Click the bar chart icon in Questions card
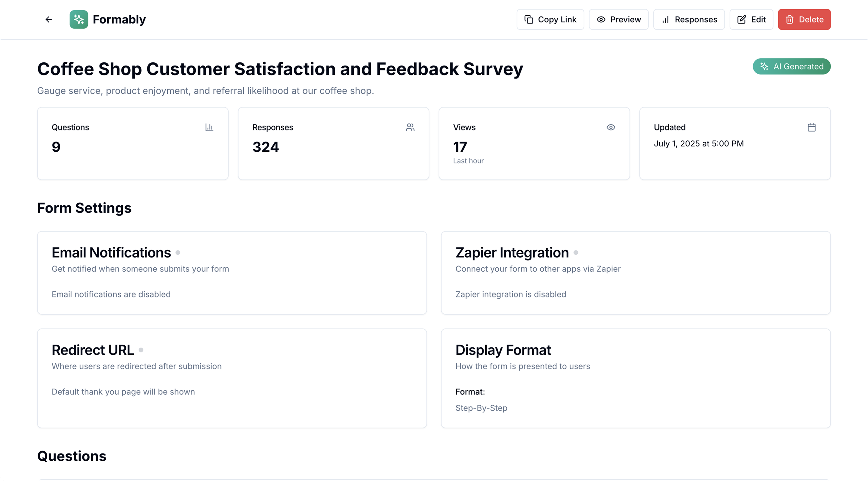868x481 pixels. [209, 127]
